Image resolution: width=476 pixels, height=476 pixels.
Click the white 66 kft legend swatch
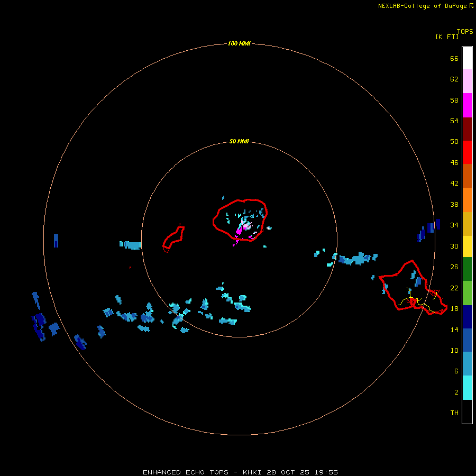467,58
